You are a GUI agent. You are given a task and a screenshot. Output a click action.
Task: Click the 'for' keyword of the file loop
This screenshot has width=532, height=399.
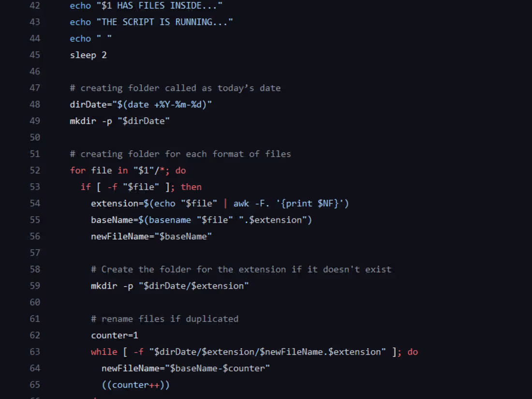(x=77, y=170)
